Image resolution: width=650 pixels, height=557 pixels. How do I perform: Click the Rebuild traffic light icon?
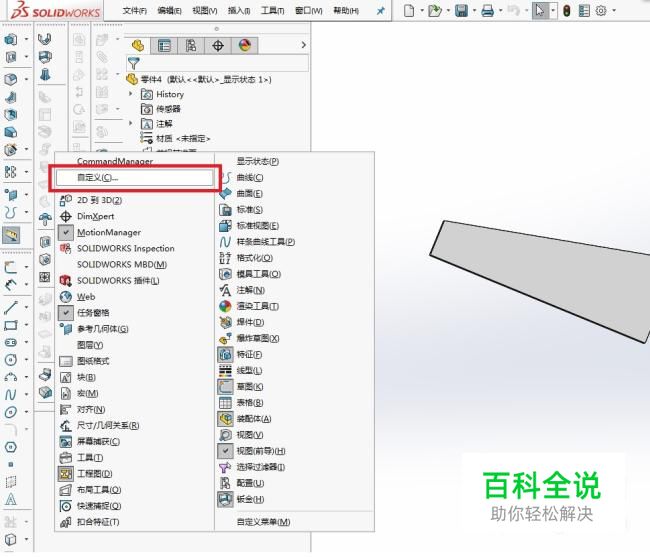(x=567, y=10)
